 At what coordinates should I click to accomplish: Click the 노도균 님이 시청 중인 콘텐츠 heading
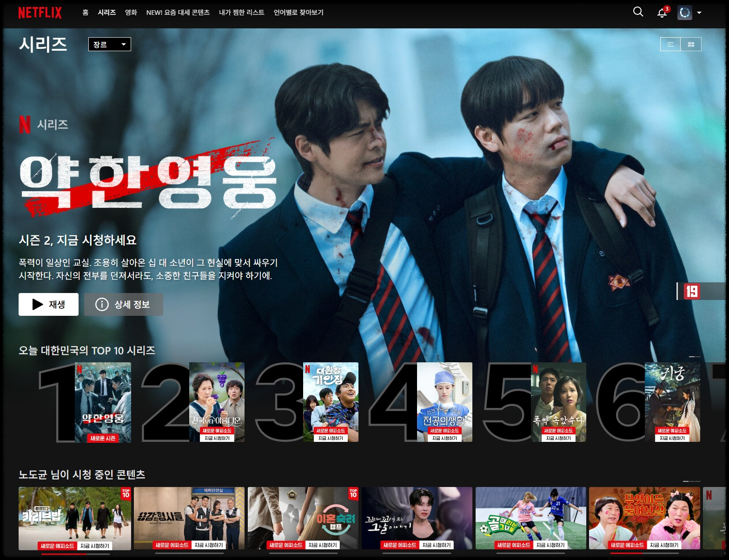tap(82, 474)
